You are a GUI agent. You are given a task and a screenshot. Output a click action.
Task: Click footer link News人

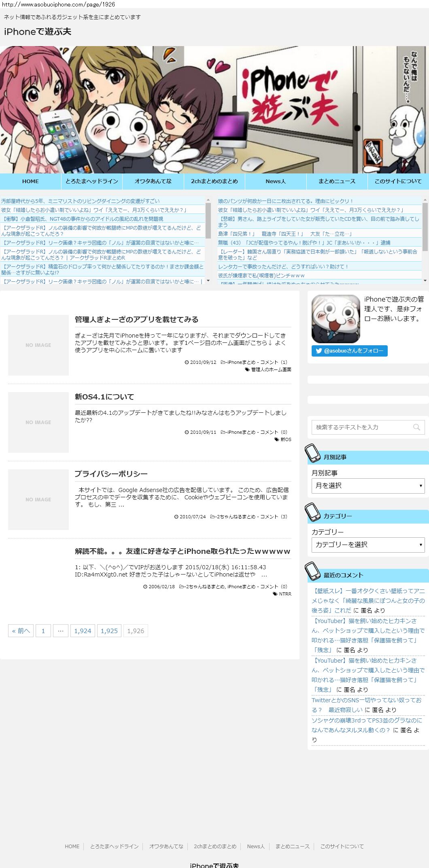click(x=256, y=846)
